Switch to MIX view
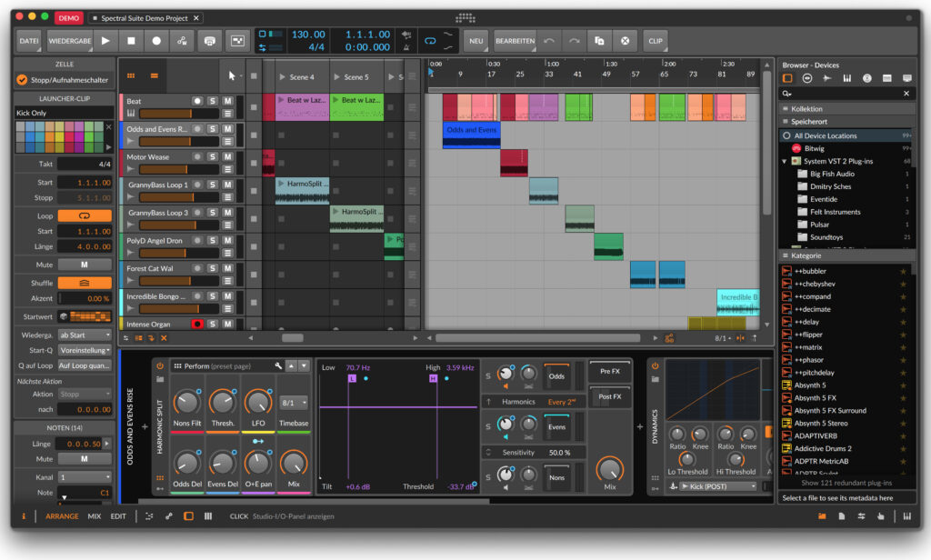This screenshot has width=931, height=560. [x=95, y=516]
